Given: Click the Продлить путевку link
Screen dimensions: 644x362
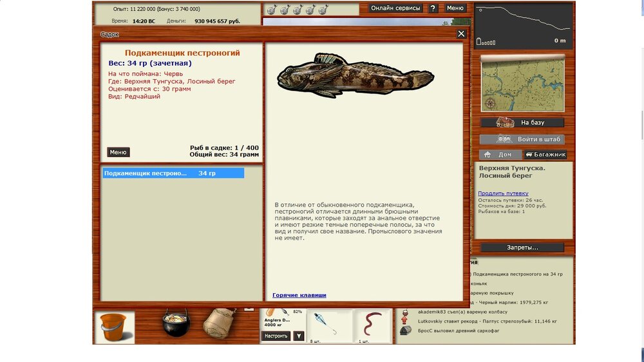Looking at the screenshot, I should pos(503,193).
